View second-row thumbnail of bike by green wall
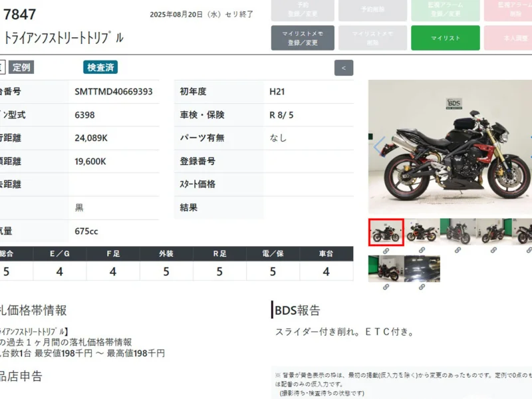The image size is (532, 399). (386, 269)
